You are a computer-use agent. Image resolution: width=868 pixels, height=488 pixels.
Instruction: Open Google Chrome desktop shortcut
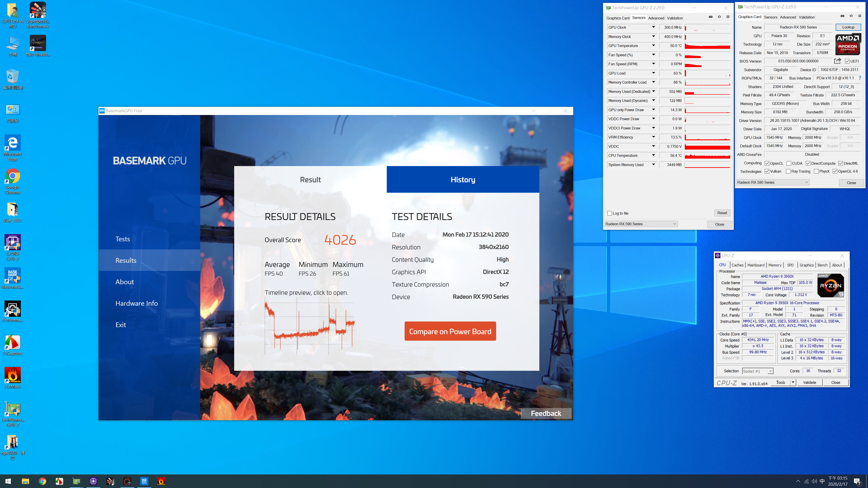(x=12, y=181)
